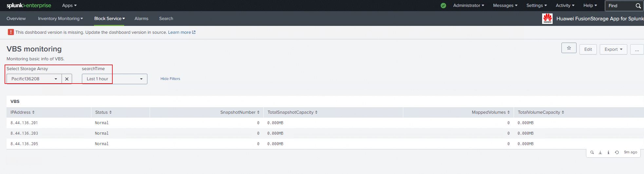Favorite this dashboard with the star button
The image size is (644, 174).
pos(569,48)
